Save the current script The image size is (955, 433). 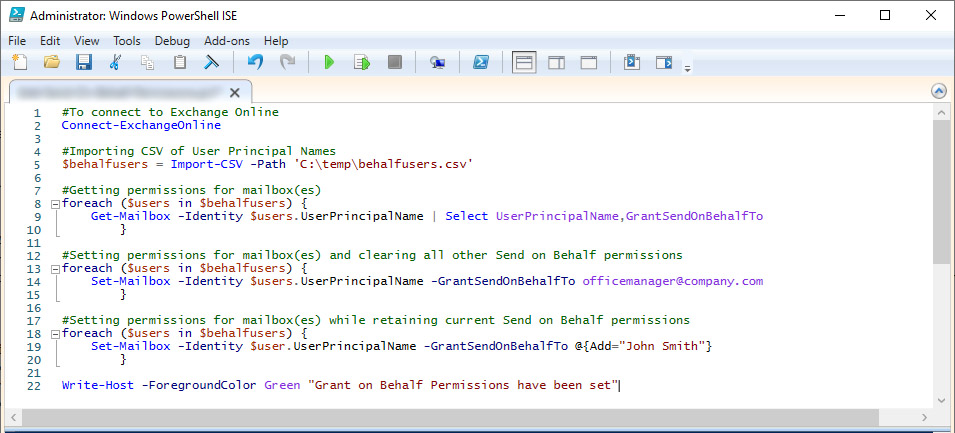pyautogui.click(x=83, y=62)
